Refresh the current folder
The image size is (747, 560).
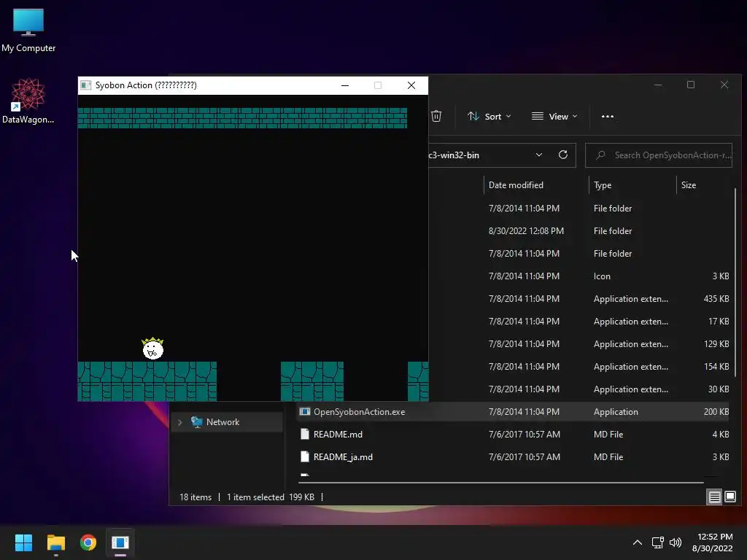563,155
